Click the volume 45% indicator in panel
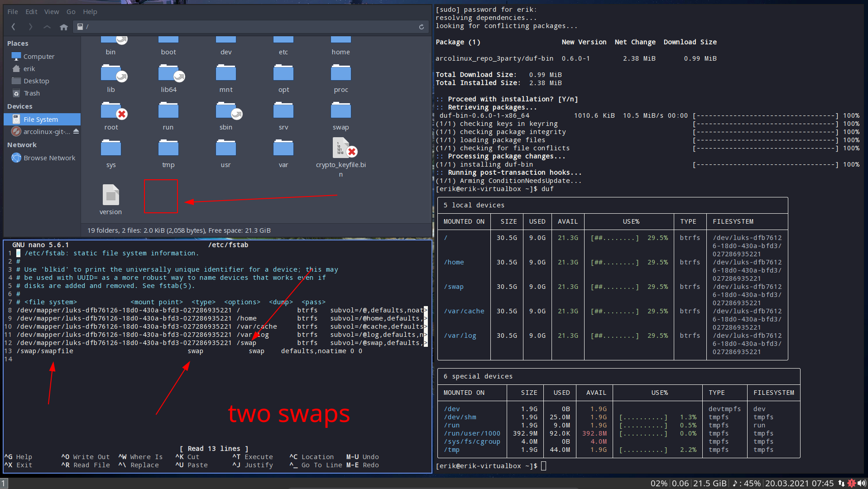This screenshot has height=489, width=868. pyautogui.click(x=747, y=484)
